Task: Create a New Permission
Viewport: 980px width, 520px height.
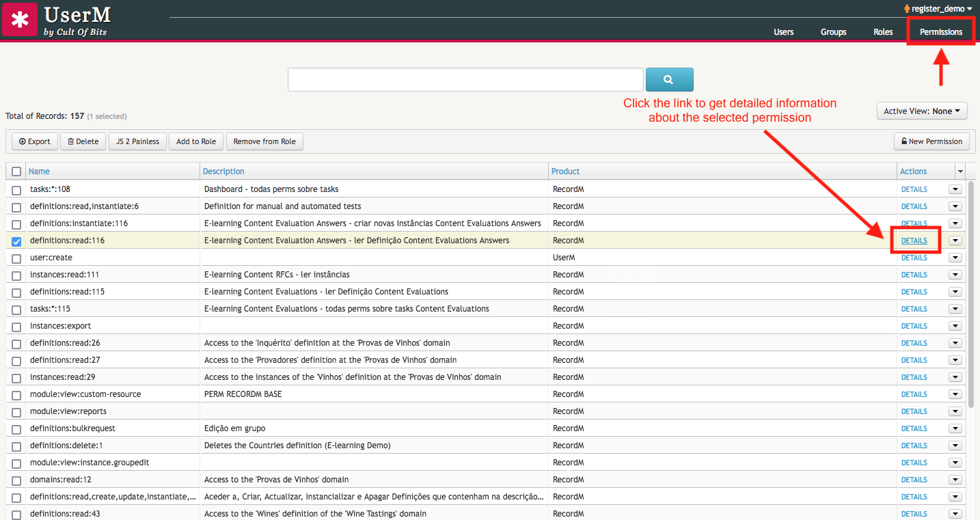Action: tap(931, 141)
